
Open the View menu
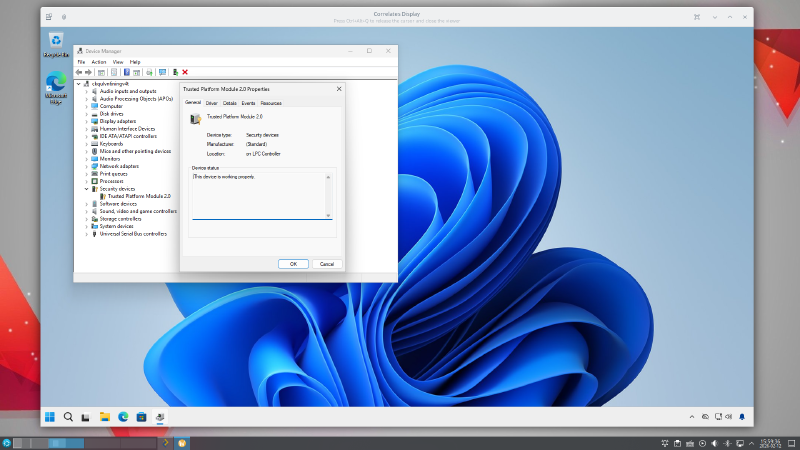click(x=118, y=62)
